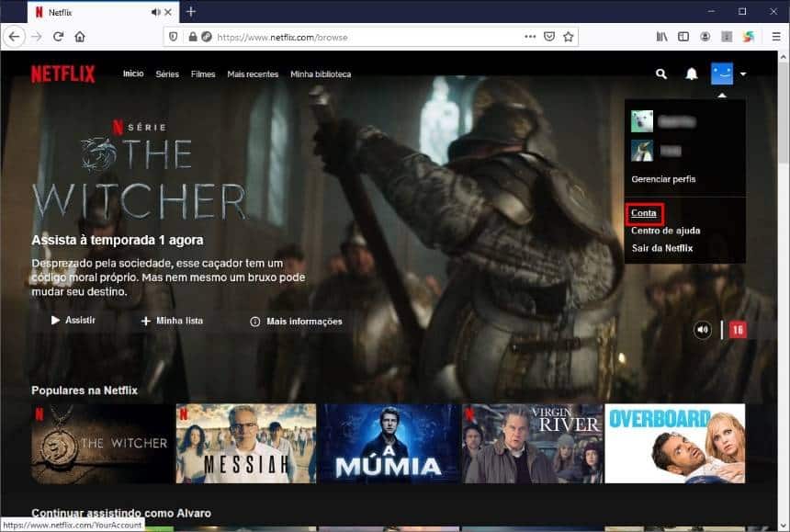Open page actions three-dot menu
Viewport: 790px width, 532px height.
click(x=530, y=37)
